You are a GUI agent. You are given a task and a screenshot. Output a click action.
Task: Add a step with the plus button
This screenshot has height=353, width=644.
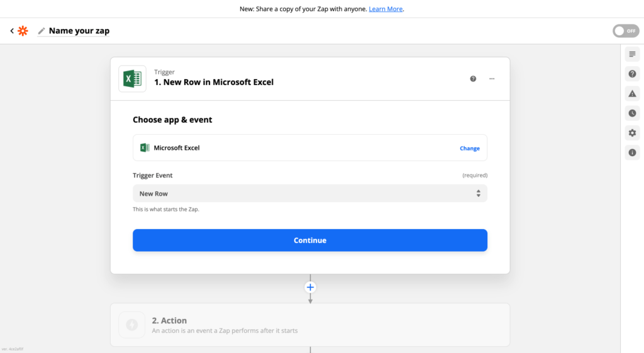(x=310, y=287)
